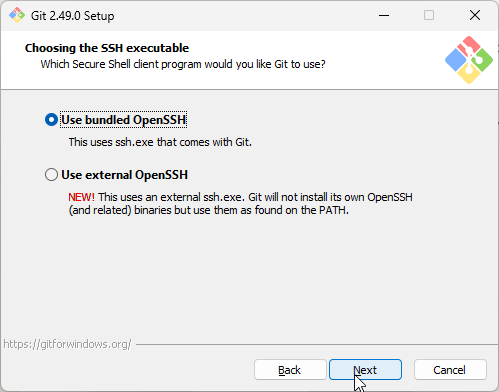
Task: Click the horizontal separator beside the URL
Action: (317, 344)
